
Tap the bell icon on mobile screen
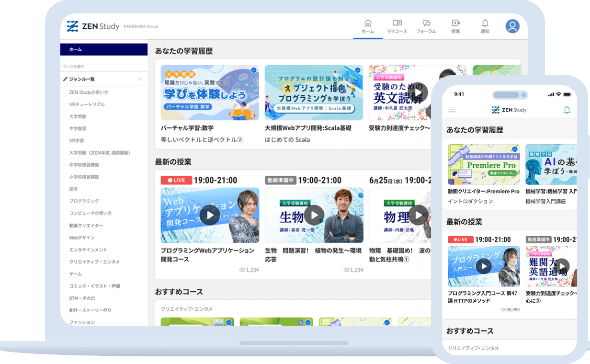pyautogui.click(x=567, y=110)
